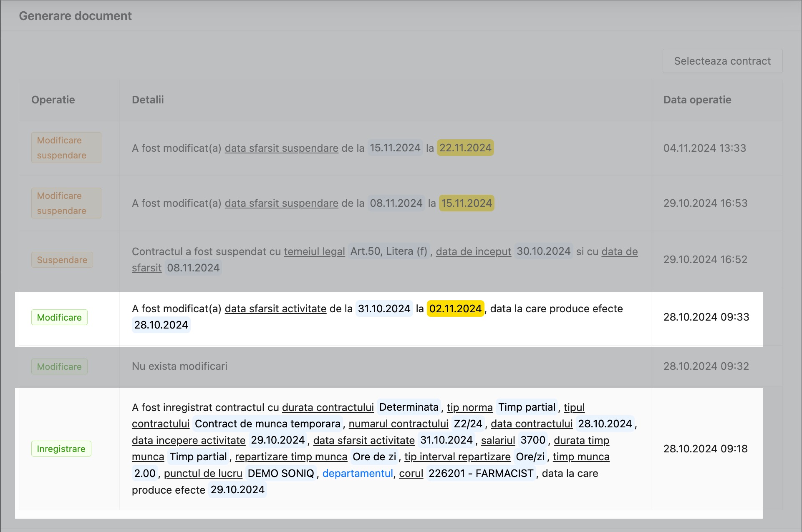This screenshot has width=802, height=532.
Task: Click the 226201 - FARMACIST value
Action: [481, 473]
